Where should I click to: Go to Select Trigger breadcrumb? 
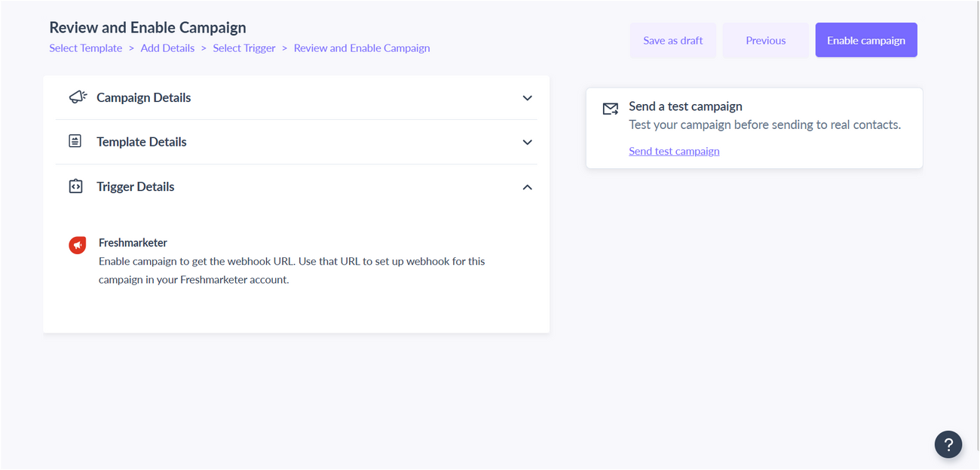pos(244,48)
